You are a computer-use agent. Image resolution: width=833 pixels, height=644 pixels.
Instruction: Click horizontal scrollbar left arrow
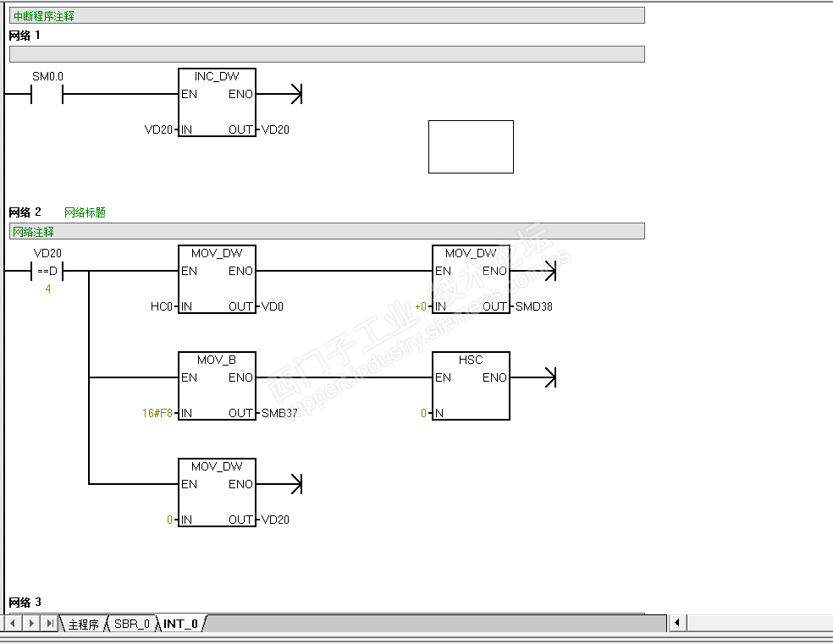(677, 623)
